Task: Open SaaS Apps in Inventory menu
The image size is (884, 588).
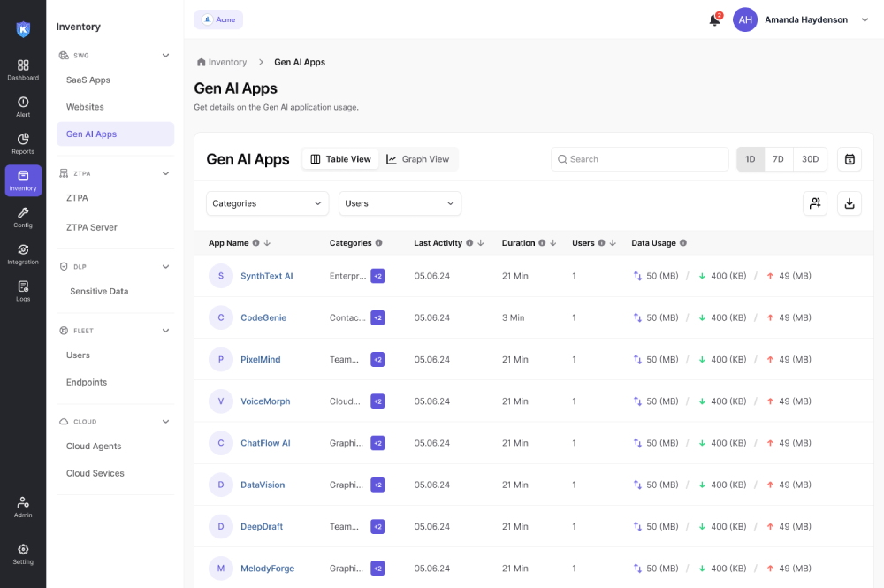Action: coord(88,80)
